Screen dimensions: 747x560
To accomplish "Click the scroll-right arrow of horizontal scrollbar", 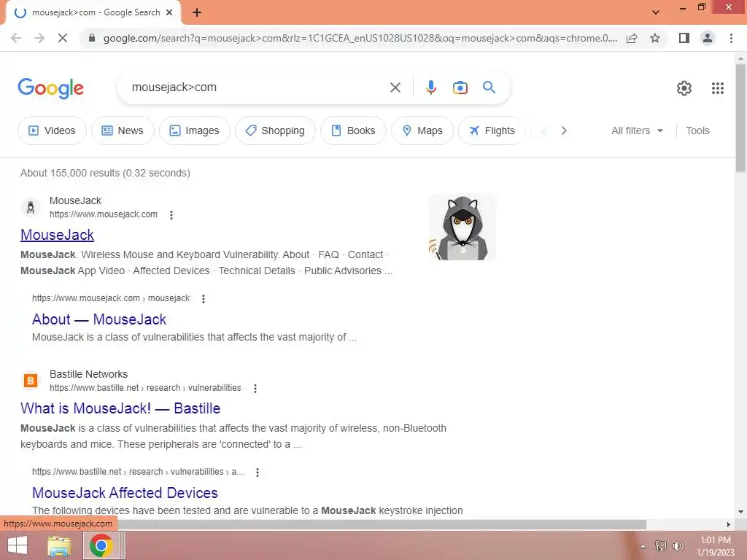I will point(729,524).
